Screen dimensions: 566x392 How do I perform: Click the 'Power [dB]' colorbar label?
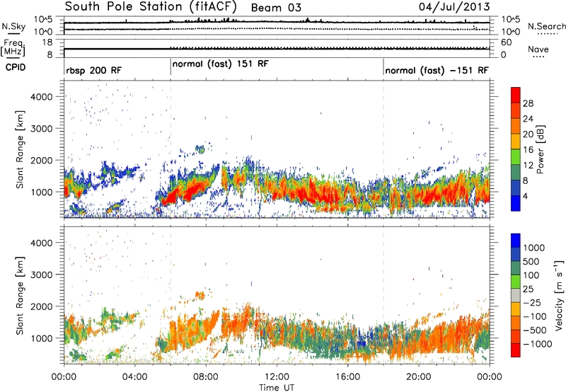coord(541,149)
